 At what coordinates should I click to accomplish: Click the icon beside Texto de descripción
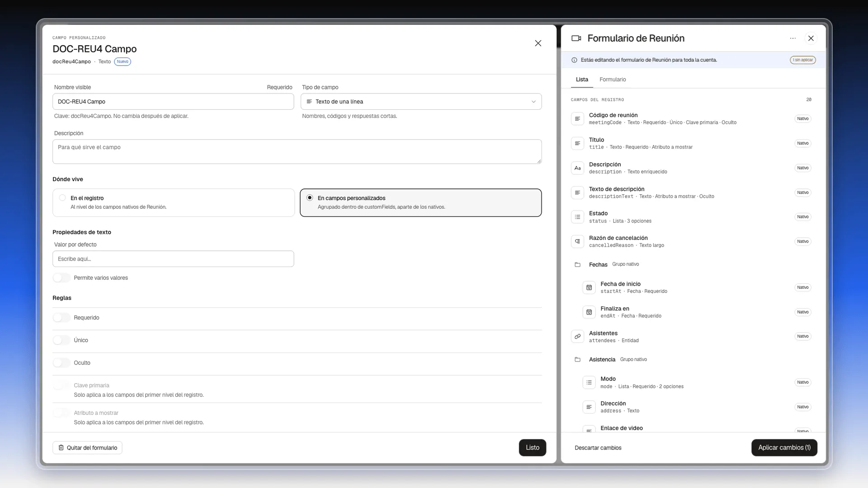pyautogui.click(x=577, y=192)
